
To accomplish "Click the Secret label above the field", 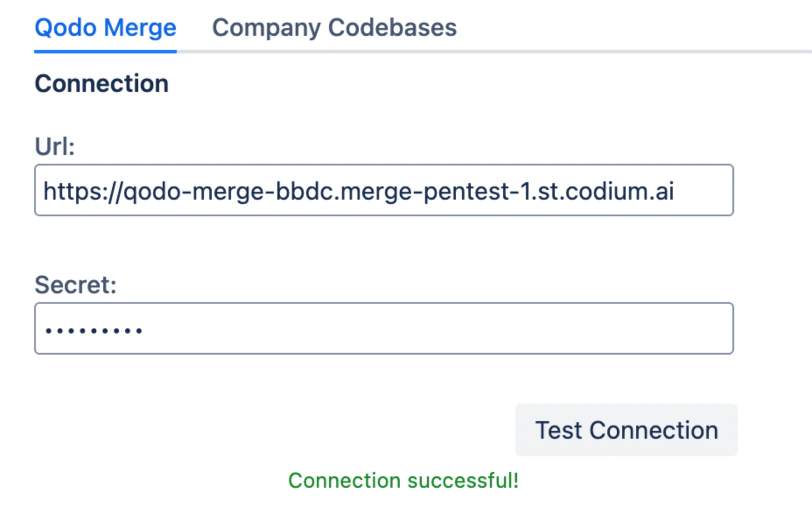I will pyautogui.click(x=76, y=285).
